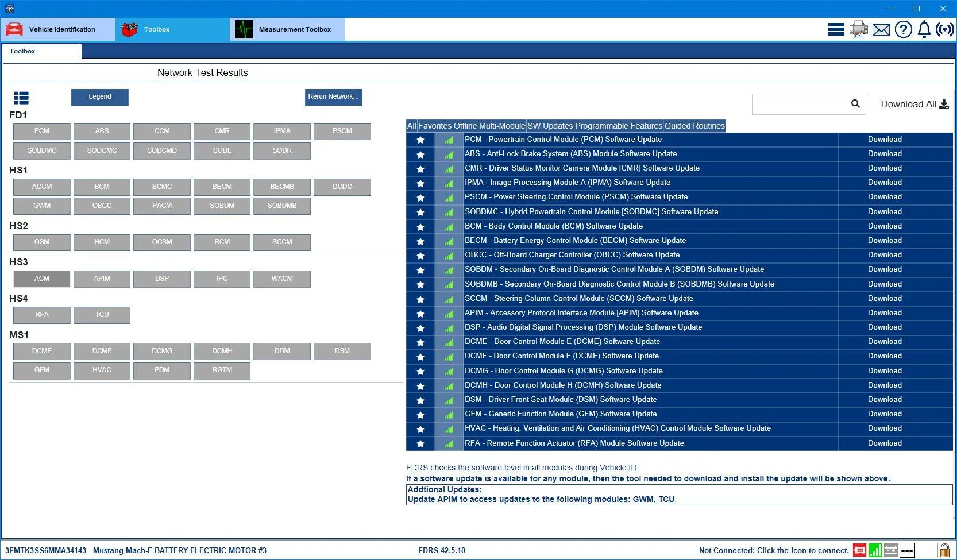Screen dimensions: 957x560
Task: Click the Rerun Network button
Action: (333, 97)
